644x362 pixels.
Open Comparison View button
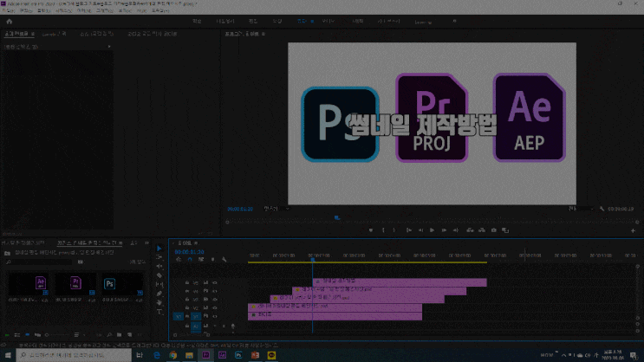pos(505,230)
